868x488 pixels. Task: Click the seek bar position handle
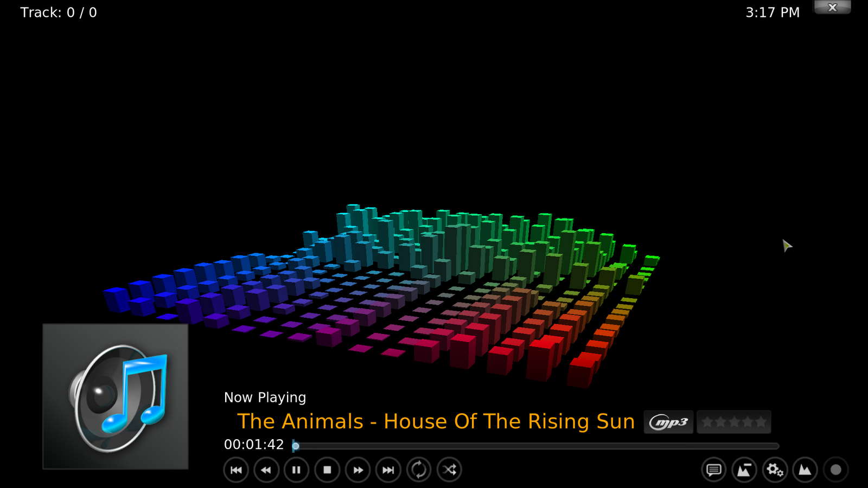tap(296, 446)
